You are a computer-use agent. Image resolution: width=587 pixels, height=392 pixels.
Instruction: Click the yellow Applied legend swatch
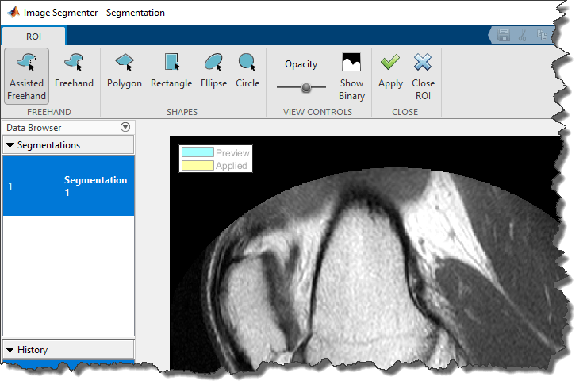click(x=198, y=165)
